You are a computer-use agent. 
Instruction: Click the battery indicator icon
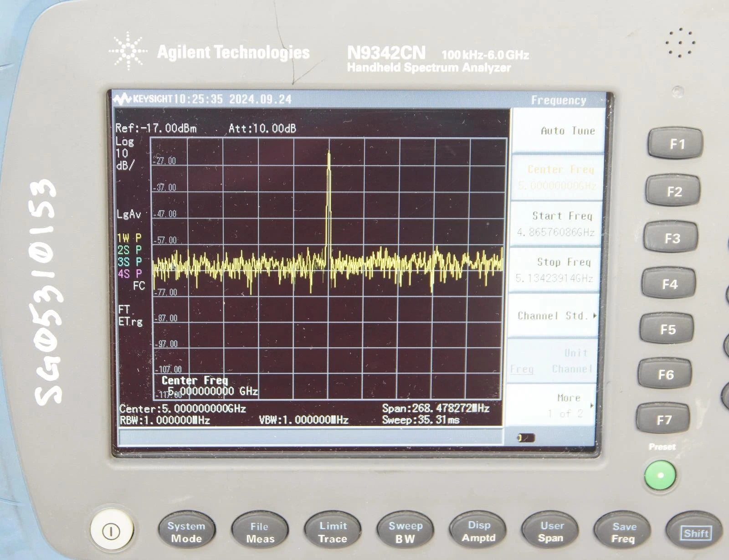[526, 438]
